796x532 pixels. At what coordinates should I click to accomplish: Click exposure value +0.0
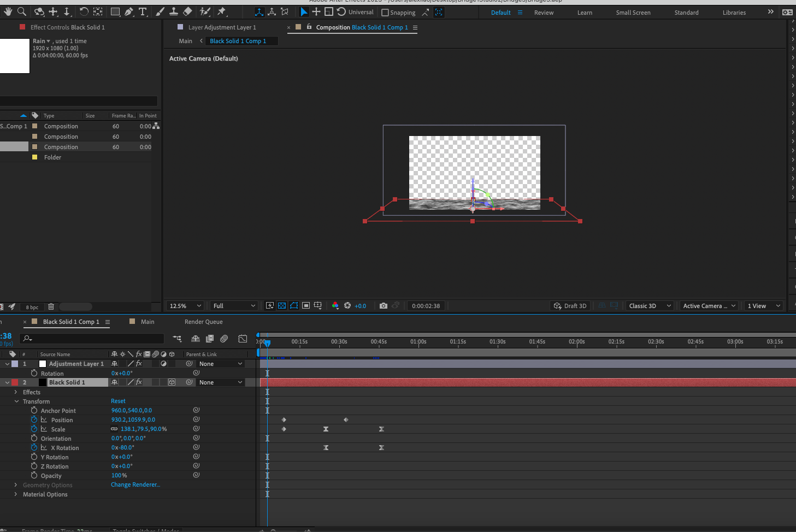pos(360,306)
